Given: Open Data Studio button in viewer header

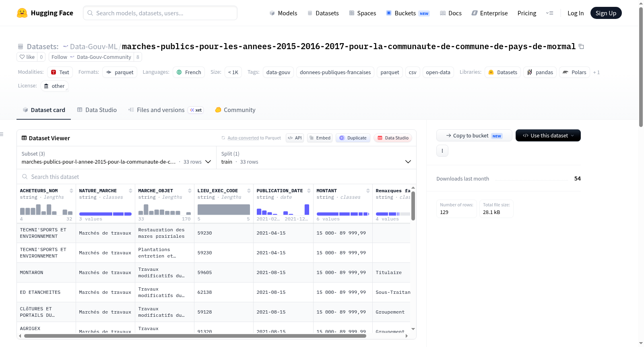Looking at the screenshot, I should (393, 138).
